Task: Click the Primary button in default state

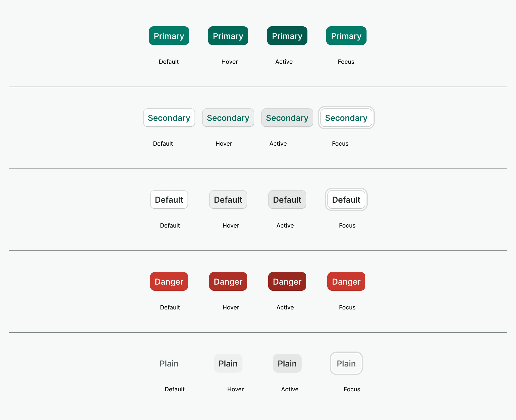Action: pyautogui.click(x=169, y=36)
